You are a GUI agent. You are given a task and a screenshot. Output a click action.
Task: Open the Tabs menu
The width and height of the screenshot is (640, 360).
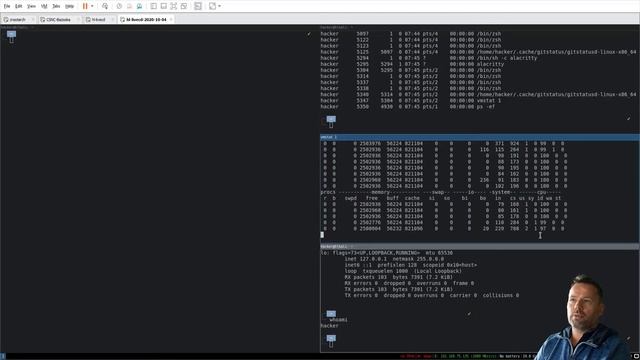(x=56, y=6)
